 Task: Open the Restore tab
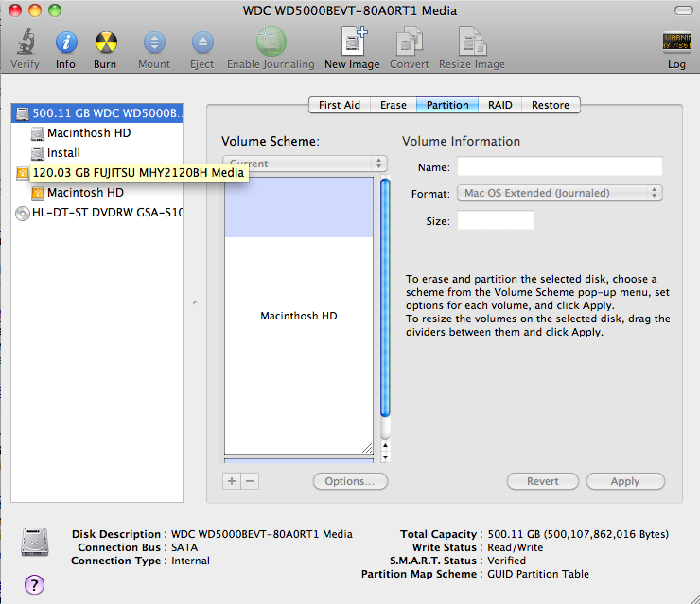click(x=551, y=105)
